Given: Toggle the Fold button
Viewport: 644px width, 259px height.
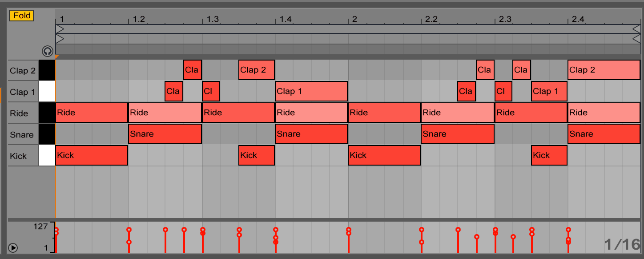Looking at the screenshot, I should 21,16.
